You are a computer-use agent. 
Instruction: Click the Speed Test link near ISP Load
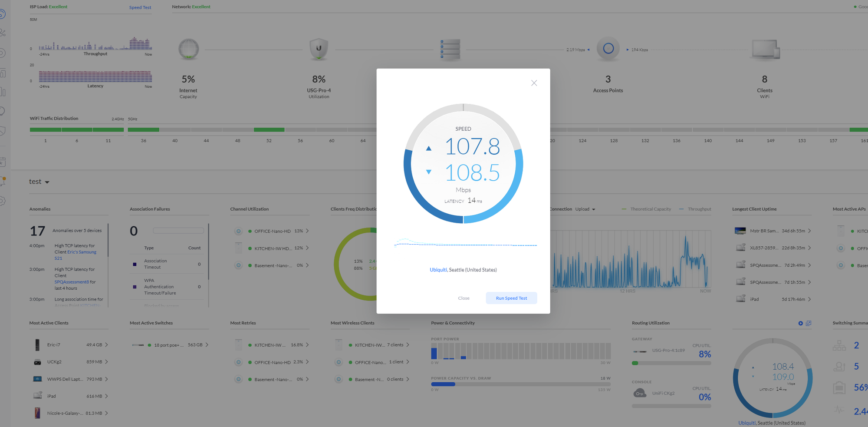pyautogui.click(x=140, y=7)
